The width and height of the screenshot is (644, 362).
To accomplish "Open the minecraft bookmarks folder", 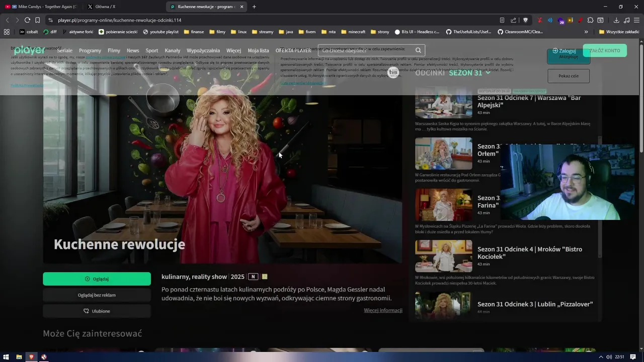I will (353, 32).
